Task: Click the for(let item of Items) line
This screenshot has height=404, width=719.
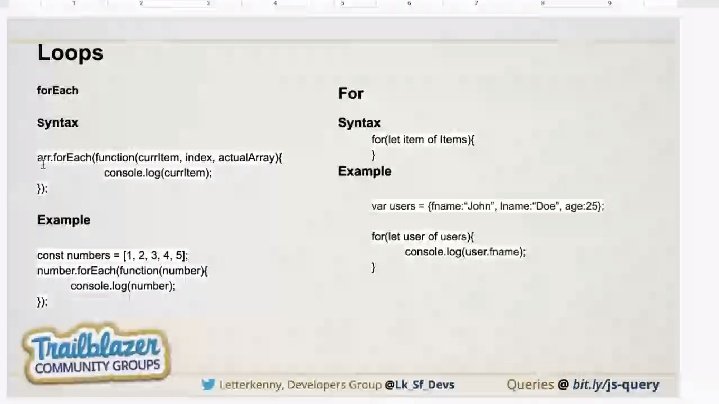Action: click(x=423, y=139)
